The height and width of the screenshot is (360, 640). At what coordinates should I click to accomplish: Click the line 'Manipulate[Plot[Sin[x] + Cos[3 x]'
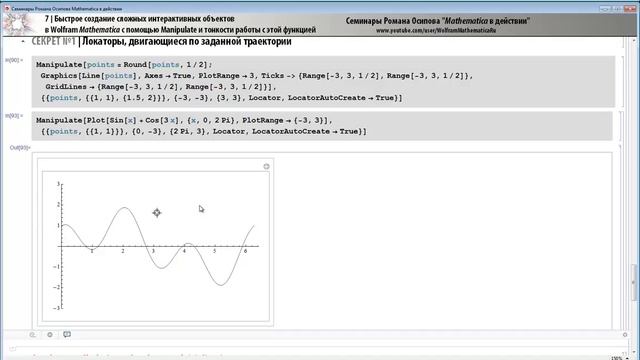click(x=184, y=120)
